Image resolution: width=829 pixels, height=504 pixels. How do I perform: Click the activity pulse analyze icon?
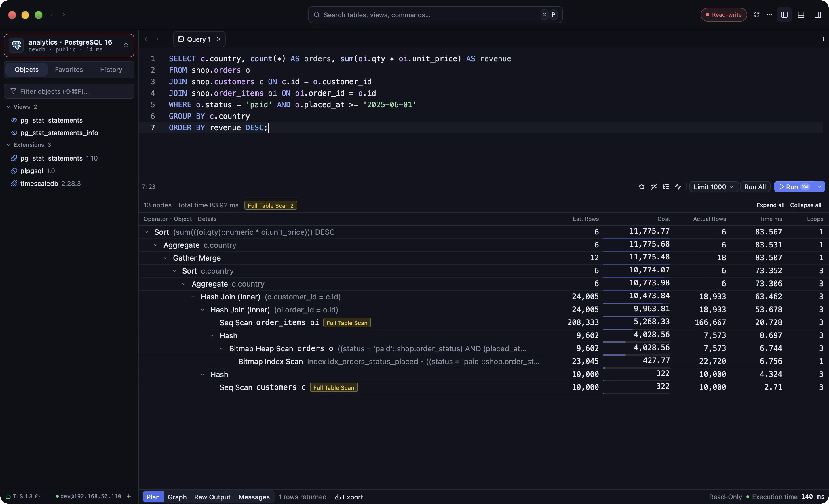point(678,187)
